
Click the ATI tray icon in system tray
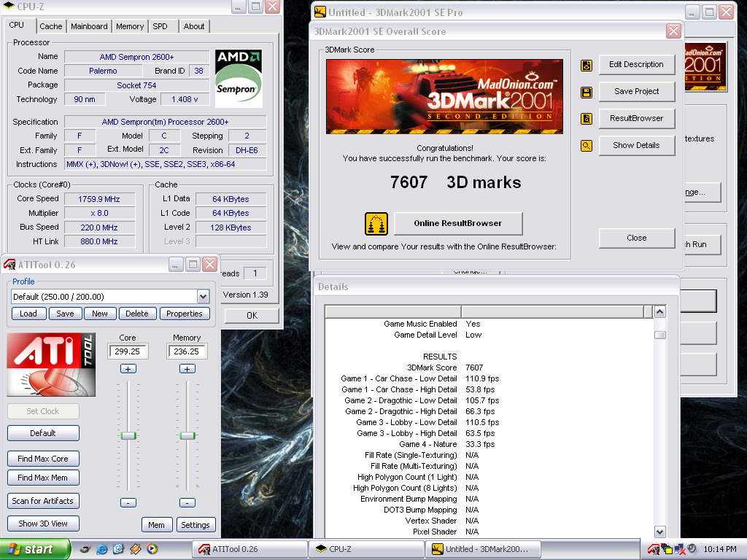coord(654,549)
